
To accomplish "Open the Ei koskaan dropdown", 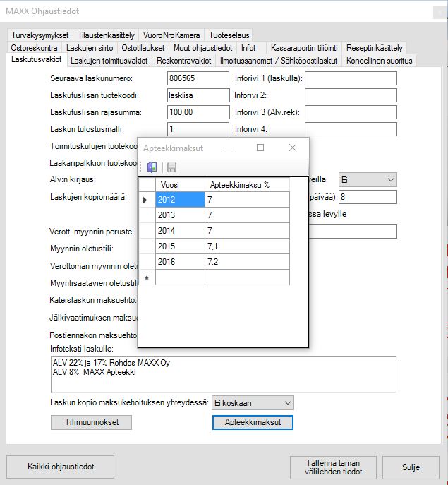I will click(253, 402).
